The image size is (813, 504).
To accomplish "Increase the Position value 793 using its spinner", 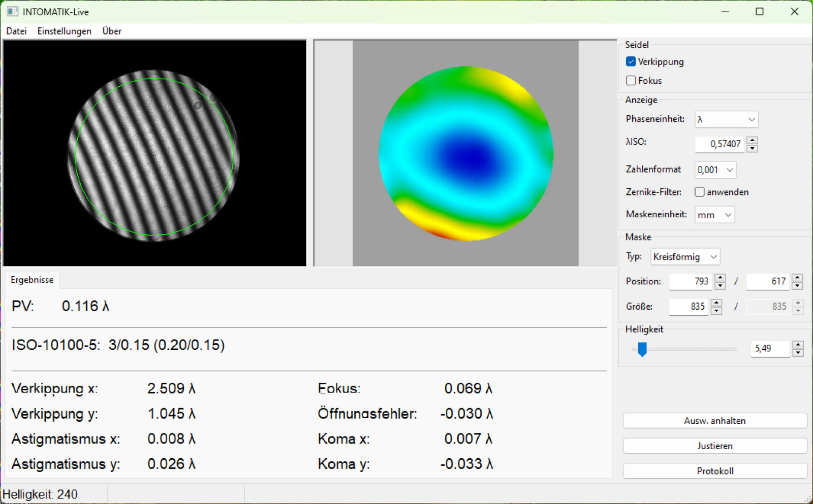I will click(720, 277).
